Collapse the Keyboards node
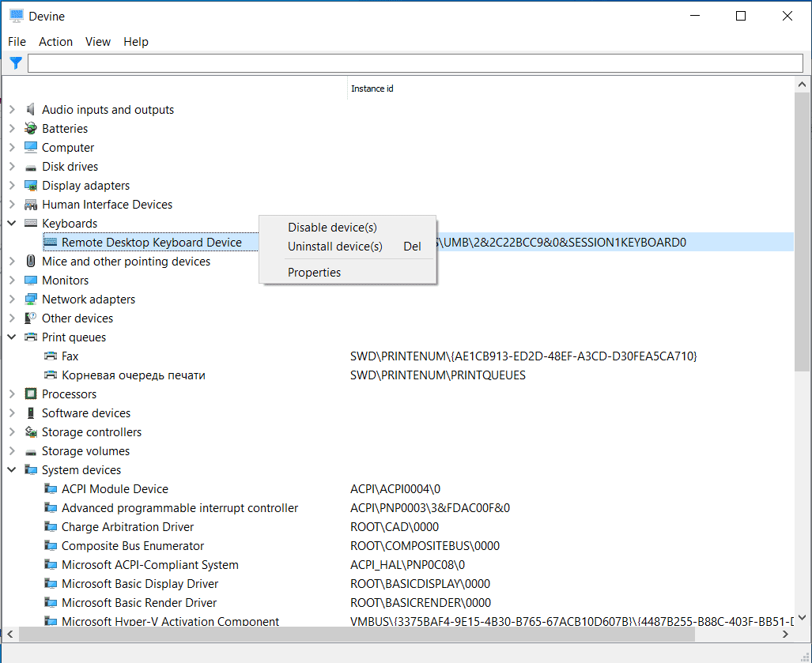Viewport: 812px width, 663px height. [12, 223]
